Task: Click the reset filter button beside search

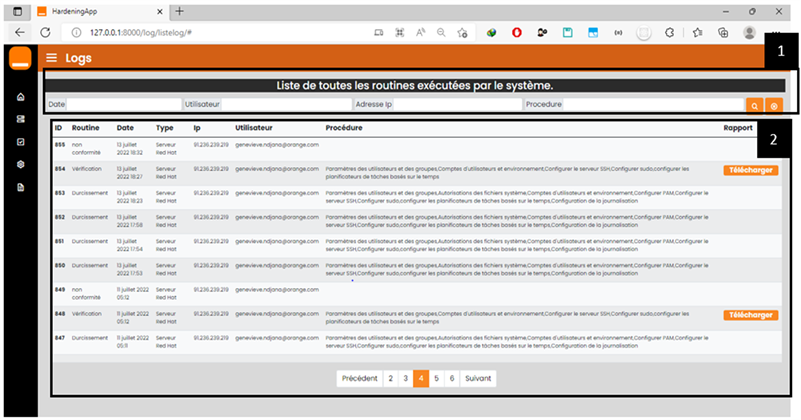Action: click(772, 104)
